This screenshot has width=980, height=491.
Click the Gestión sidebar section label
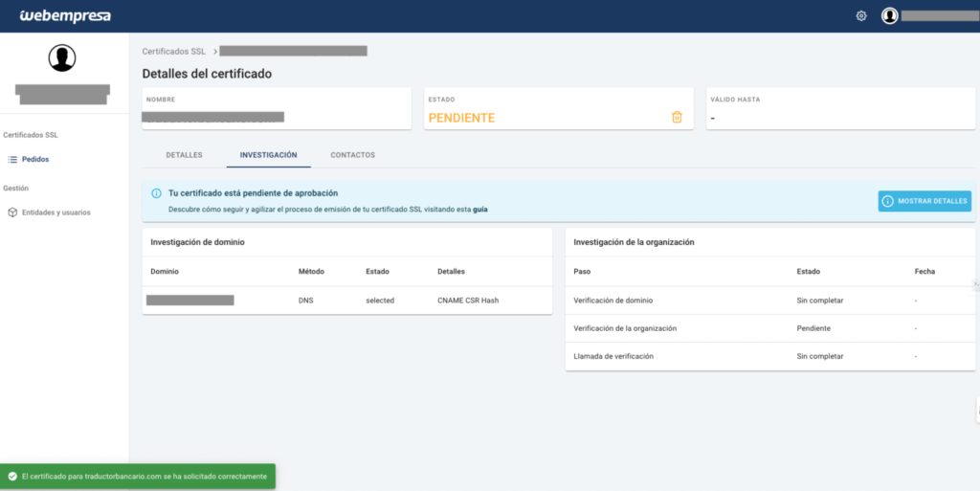[x=15, y=188]
